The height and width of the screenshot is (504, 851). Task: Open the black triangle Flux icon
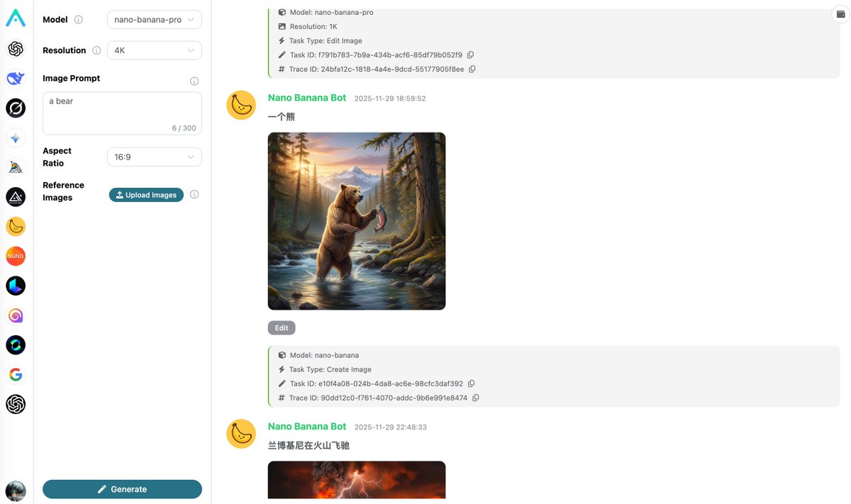tap(16, 197)
